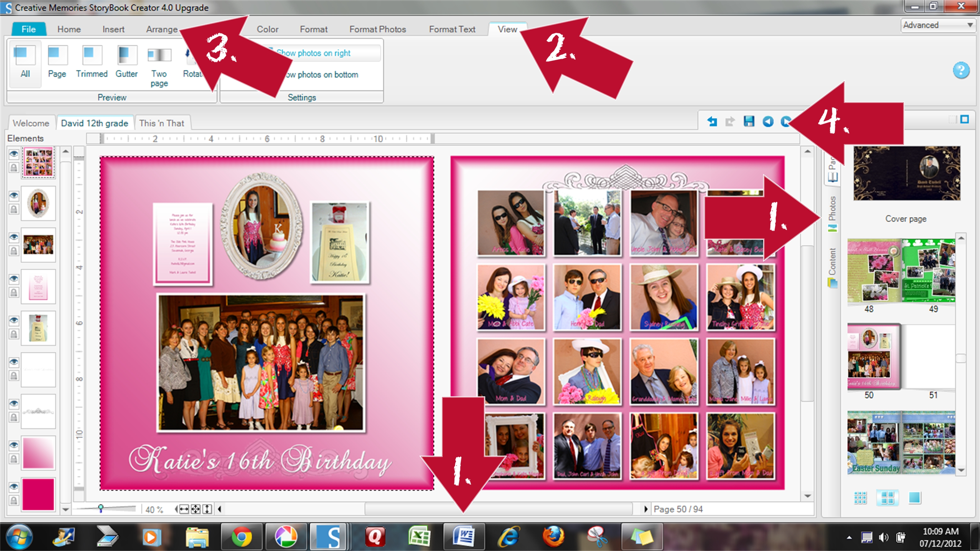Hide the top element via eye icon
980x551 pixels.
(x=14, y=154)
